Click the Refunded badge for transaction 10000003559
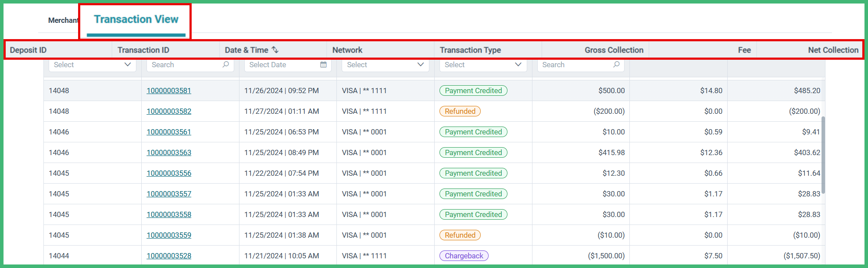Image resolution: width=868 pixels, height=268 pixels. pos(460,235)
